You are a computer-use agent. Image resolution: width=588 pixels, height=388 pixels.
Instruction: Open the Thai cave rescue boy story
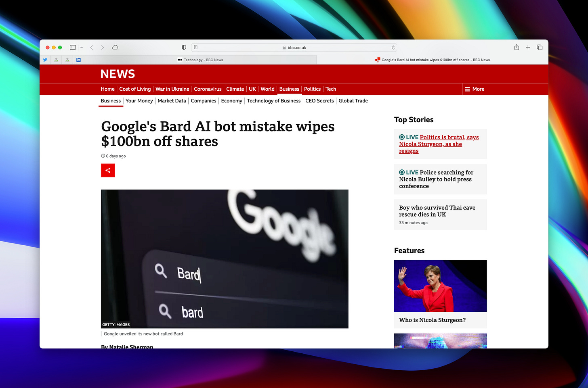(x=437, y=211)
